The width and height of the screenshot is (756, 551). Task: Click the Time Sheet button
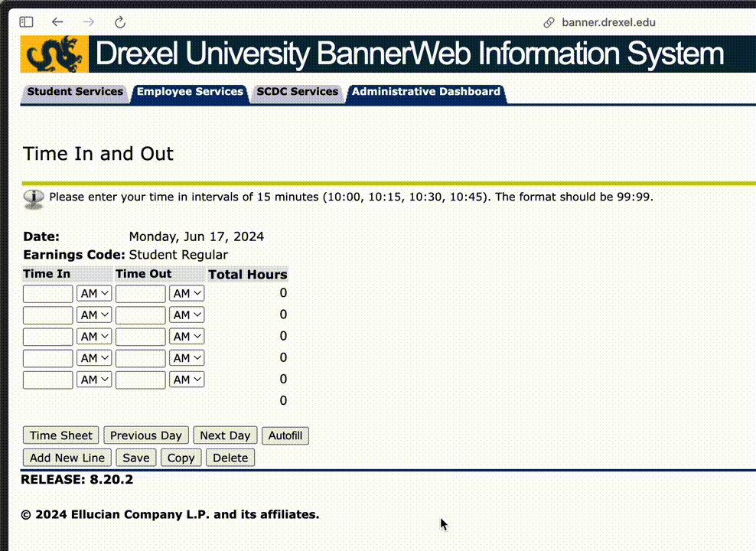[x=60, y=435]
